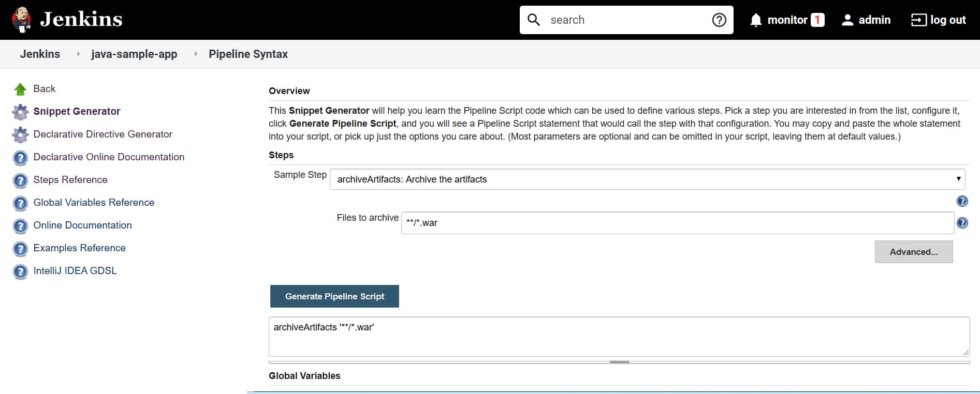Click the Snippet Generator gear icon
The width and height of the screenshot is (980, 394).
[x=20, y=112]
